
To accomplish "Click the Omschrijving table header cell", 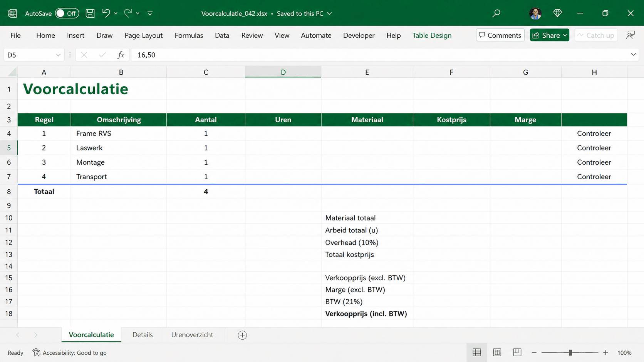I will (119, 120).
